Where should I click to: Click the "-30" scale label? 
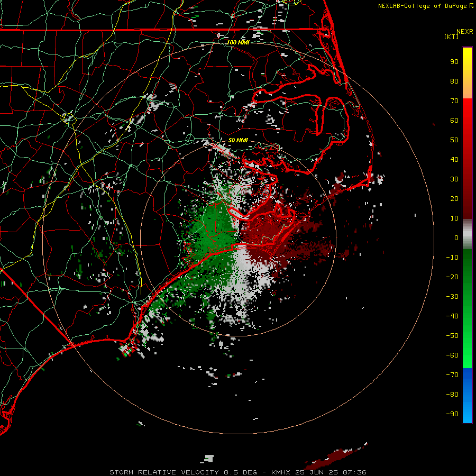(x=452, y=297)
